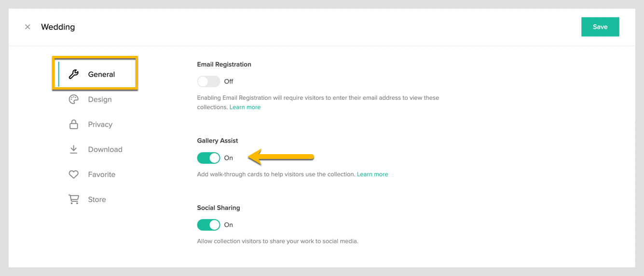Disable the Social Sharing toggle
This screenshot has height=276, width=644.
(x=208, y=225)
